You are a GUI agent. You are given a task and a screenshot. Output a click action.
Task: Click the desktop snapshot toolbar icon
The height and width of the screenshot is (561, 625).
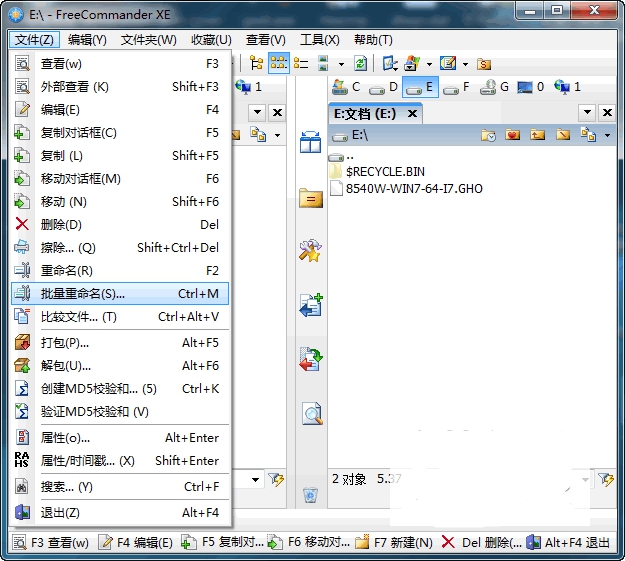412,63
